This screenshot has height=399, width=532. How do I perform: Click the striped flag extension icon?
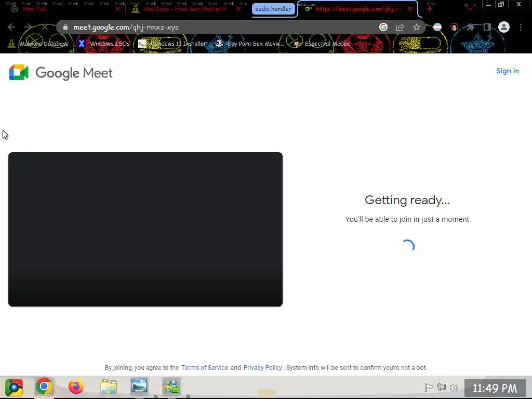[x=437, y=27]
